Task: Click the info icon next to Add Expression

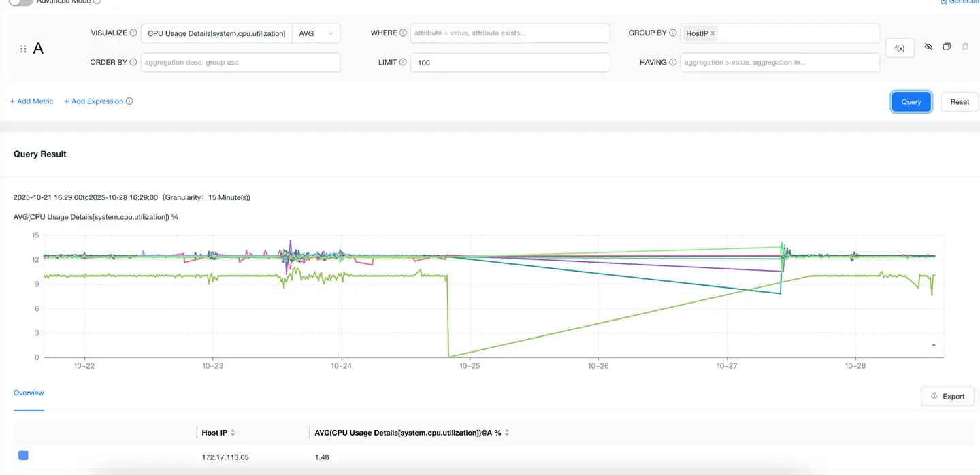Action: tap(129, 101)
